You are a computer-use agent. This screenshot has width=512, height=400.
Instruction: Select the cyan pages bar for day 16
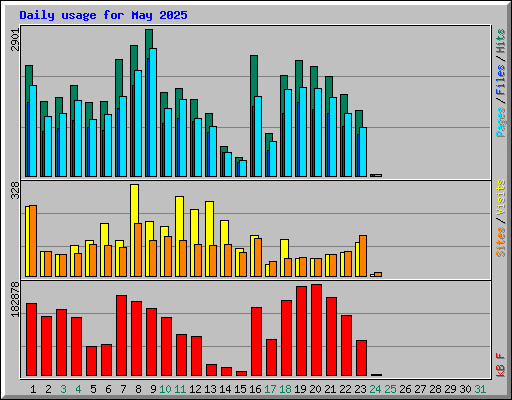tap(258, 137)
